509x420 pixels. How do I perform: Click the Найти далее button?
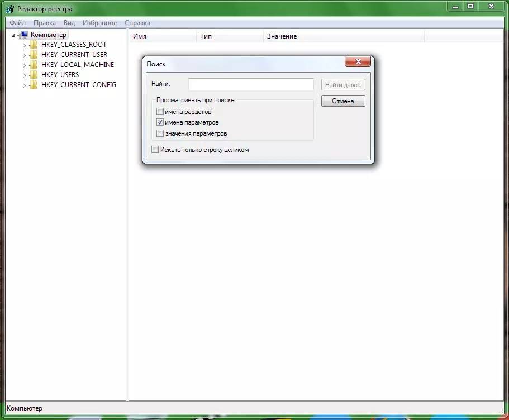(x=343, y=85)
